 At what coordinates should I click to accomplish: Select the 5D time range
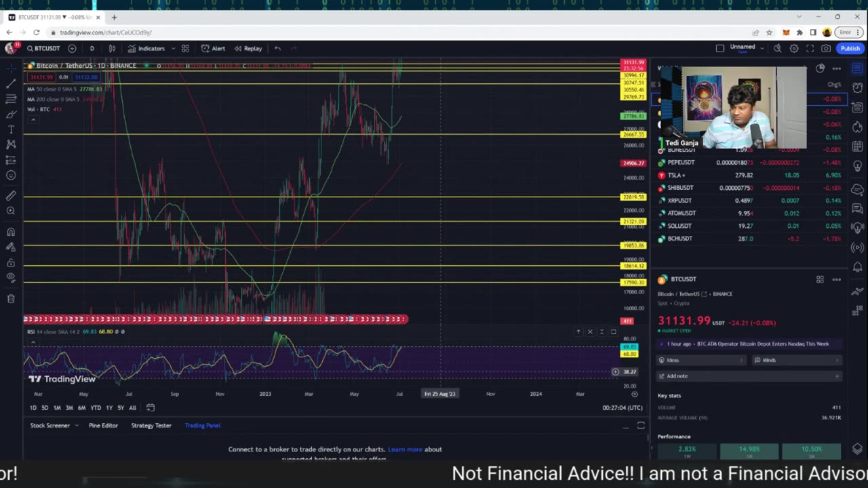click(x=45, y=407)
